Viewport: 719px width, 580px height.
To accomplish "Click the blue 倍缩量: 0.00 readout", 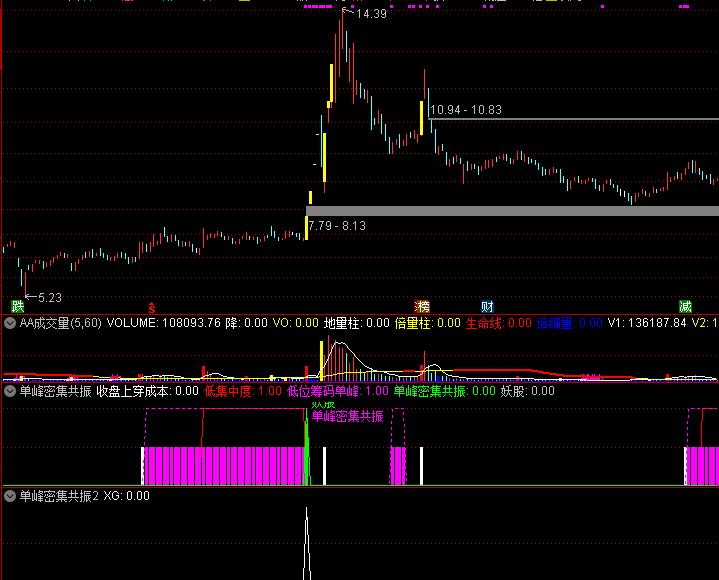I will click(570, 323).
